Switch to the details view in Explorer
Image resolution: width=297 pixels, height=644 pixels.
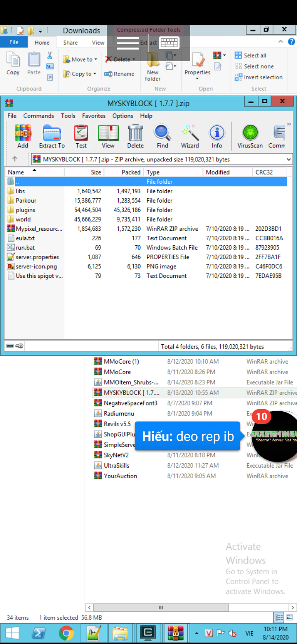tap(279, 618)
